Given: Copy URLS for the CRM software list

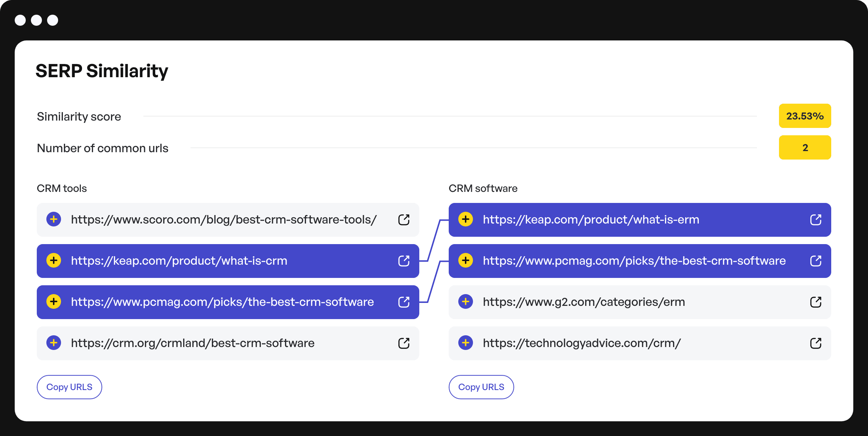Looking at the screenshot, I should point(481,387).
